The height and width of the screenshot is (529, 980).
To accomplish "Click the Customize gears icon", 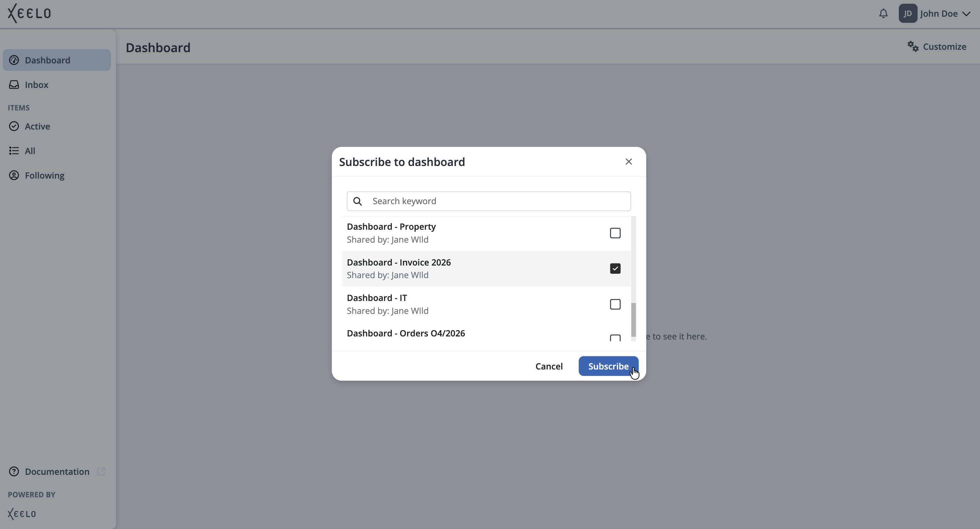I will point(913,46).
